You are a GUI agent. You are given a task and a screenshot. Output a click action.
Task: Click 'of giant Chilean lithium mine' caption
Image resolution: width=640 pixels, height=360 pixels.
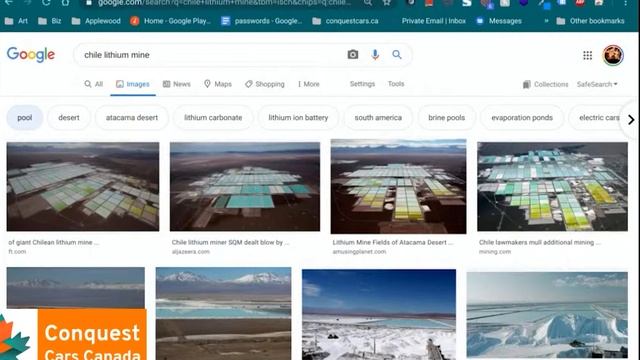[53, 242]
